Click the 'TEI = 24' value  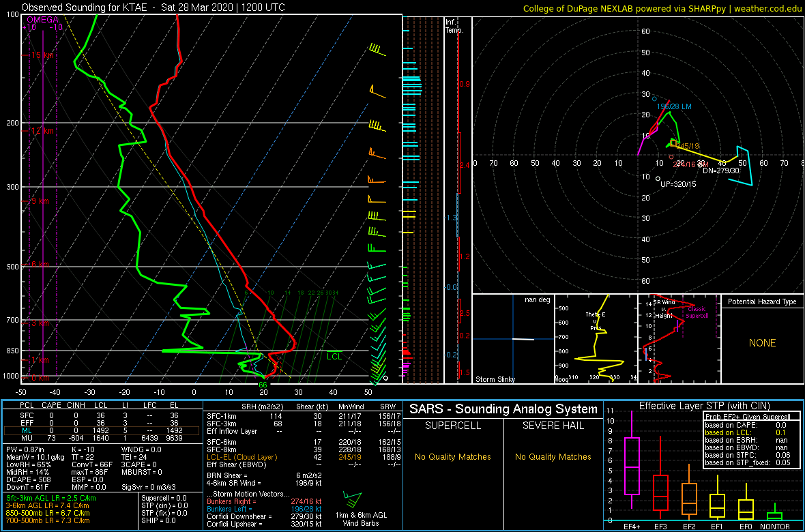135,458
